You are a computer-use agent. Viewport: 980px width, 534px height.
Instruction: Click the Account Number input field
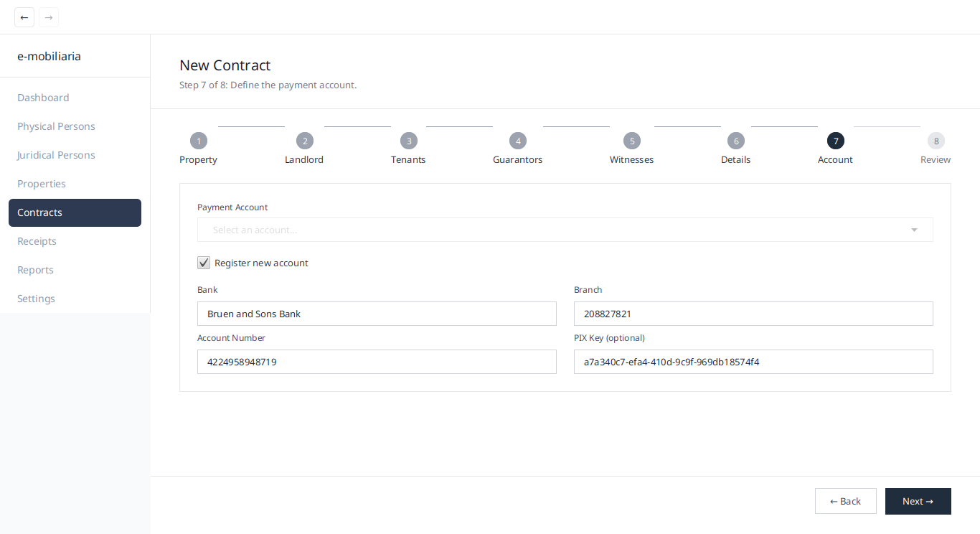377,362
